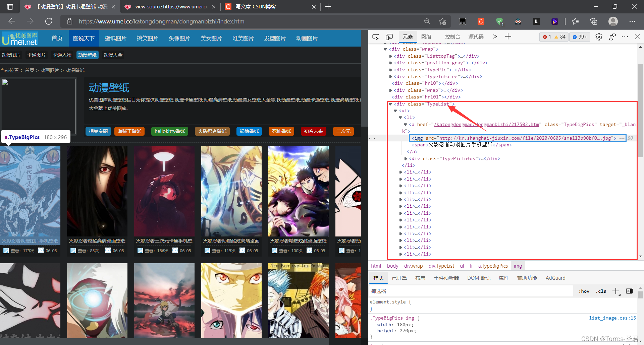Open the 火影忍者炫酷高清桌面壁纸 thumbnail

click(97, 191)
